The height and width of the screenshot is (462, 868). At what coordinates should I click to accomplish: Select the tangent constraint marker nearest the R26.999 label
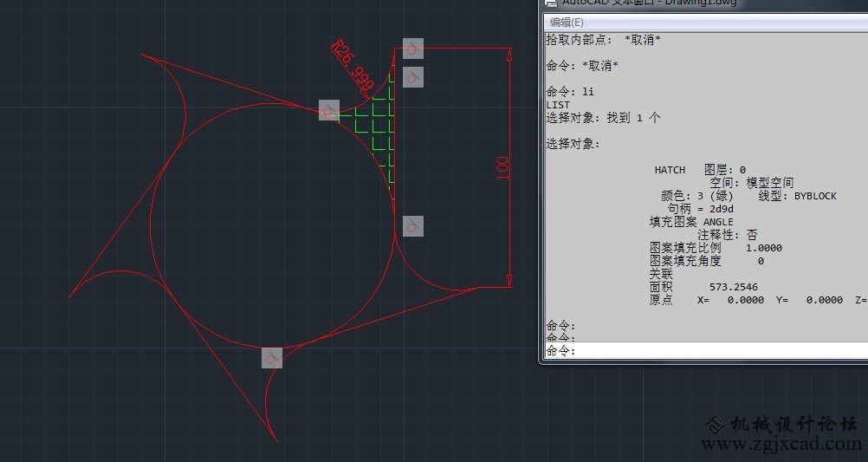413,49
